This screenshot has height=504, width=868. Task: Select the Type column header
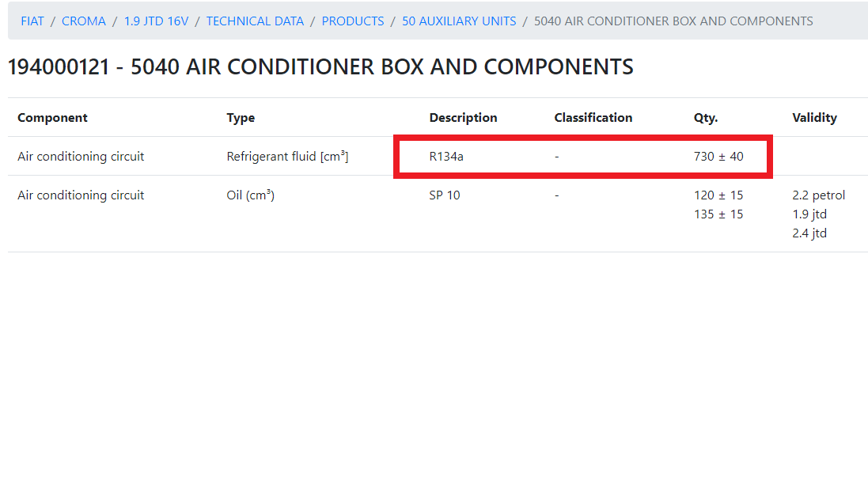[241, 118]
